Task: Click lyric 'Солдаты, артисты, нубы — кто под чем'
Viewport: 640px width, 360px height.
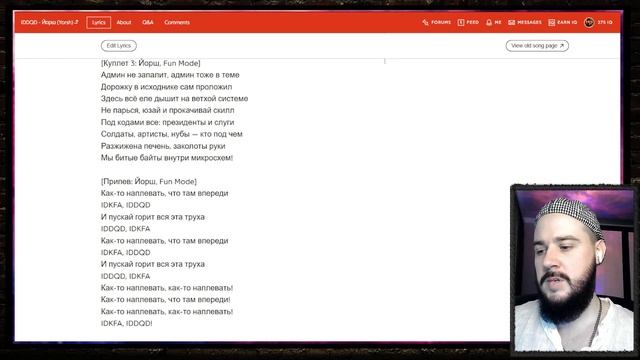Action: tap(171, 134)
